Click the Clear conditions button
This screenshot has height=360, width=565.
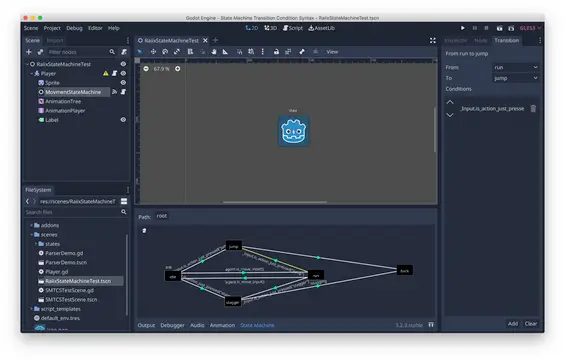coord(531,324)
